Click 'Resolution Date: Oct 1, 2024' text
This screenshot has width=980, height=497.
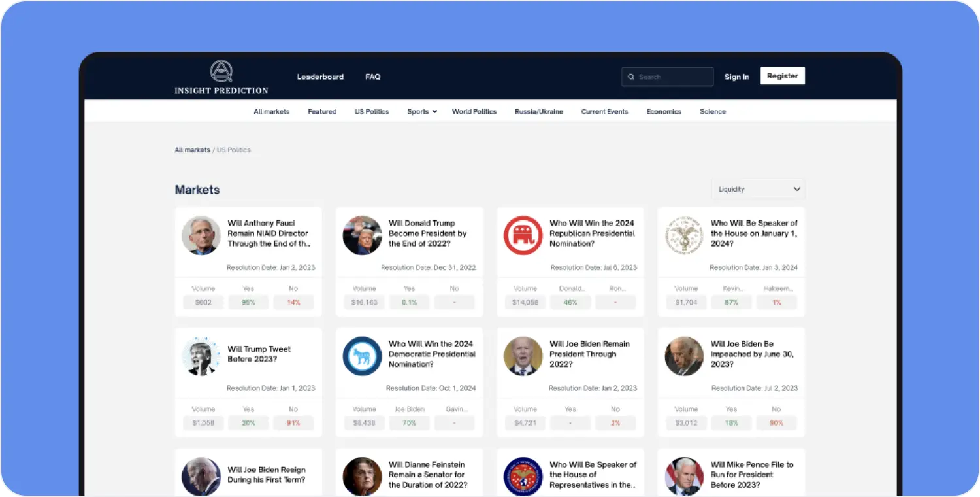coord(431,388)
